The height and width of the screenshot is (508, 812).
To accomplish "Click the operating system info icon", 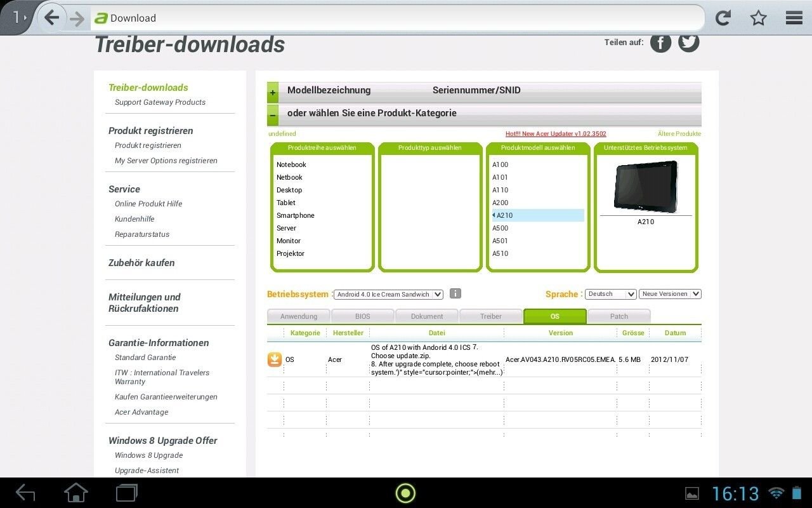I will [x=455, y=293].
